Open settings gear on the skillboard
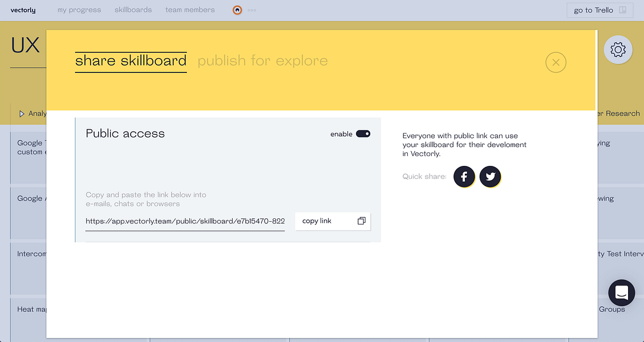Image resolution: width=644 pixels, height=342 pixels. (x=618, y=50)
